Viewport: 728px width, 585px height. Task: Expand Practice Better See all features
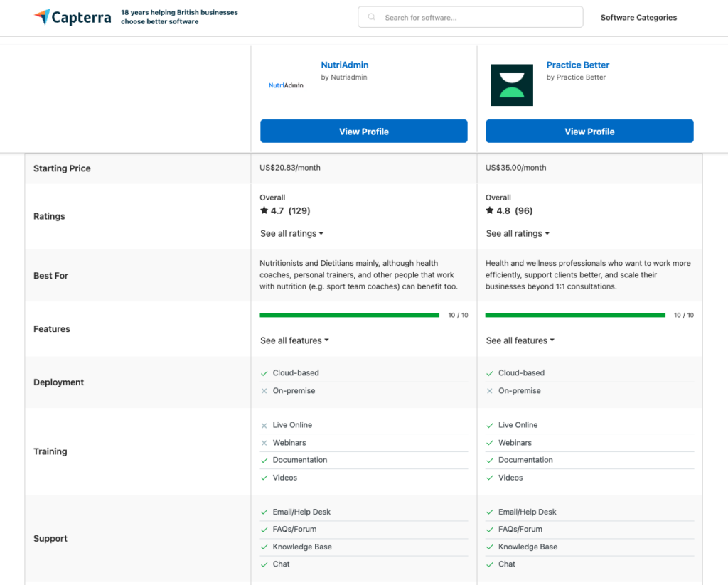520,340
